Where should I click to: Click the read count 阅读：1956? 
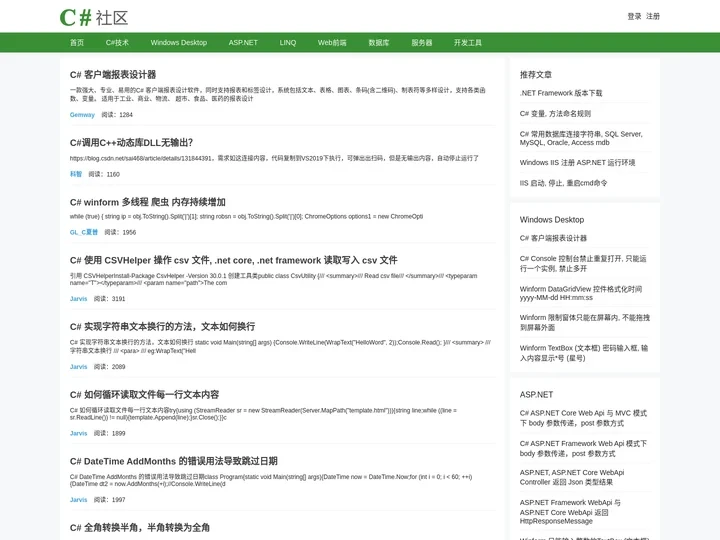[120, 232]
